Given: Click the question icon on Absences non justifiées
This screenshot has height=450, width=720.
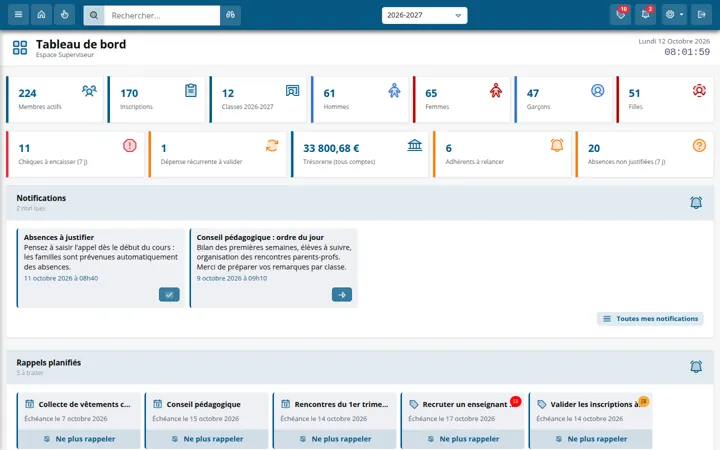Looking at the screenshot, I should point(699,146).
